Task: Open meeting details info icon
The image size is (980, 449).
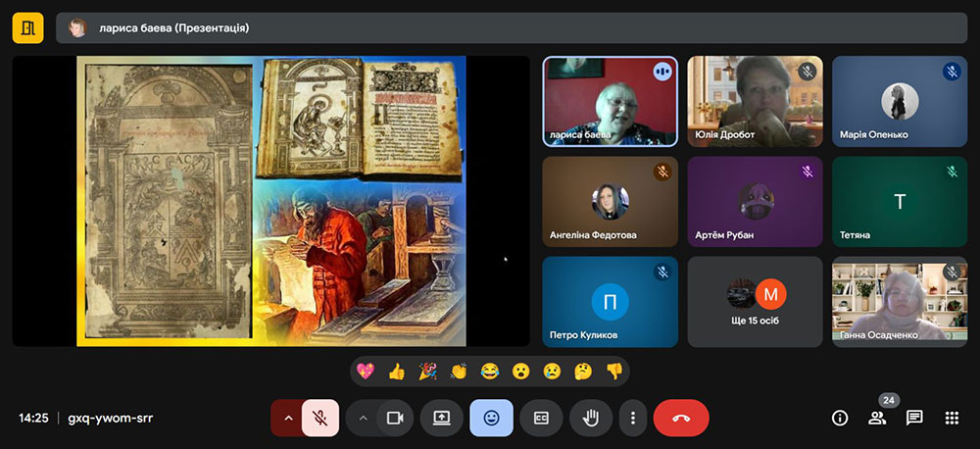Action: coord(840,418)
